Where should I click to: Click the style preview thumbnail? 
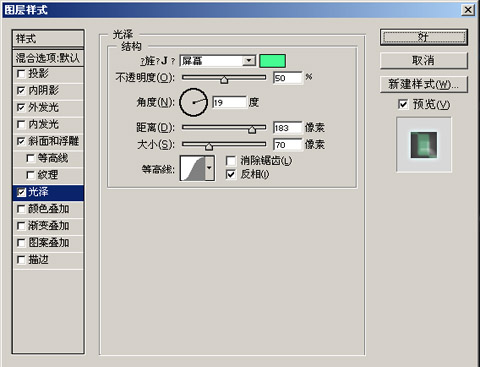[x=424, y=145]
